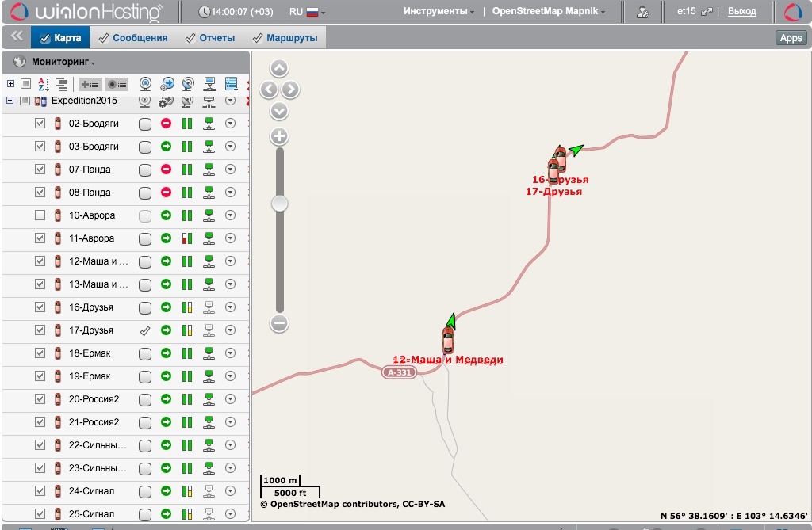Click the collapse panel double-chevron icon

coord(16,36)
